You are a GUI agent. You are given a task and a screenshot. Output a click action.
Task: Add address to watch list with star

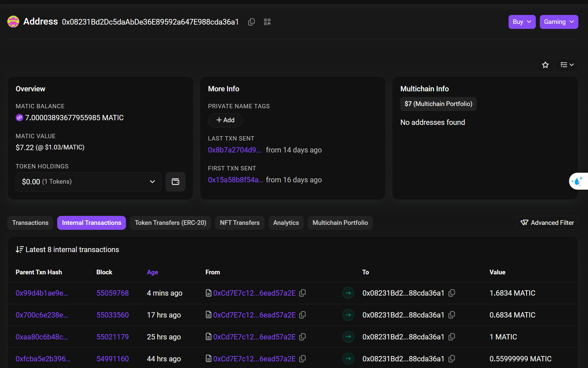pyautogui.click(x=545, y=65)
